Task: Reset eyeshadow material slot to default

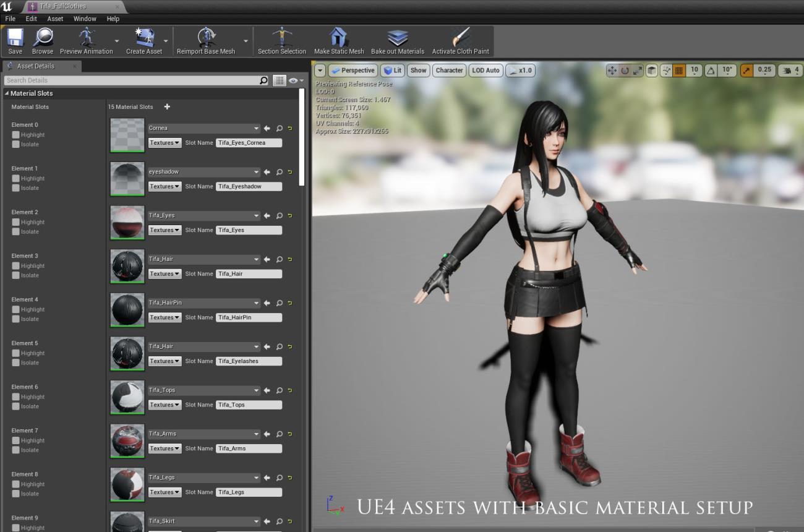Action: 290,172
